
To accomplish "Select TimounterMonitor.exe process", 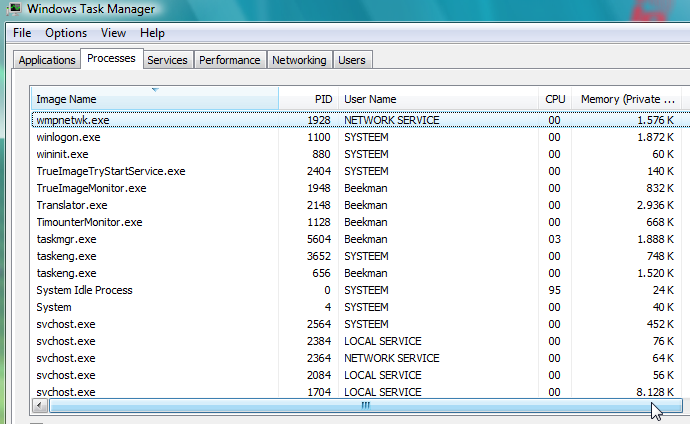I will tap(361, 222).
